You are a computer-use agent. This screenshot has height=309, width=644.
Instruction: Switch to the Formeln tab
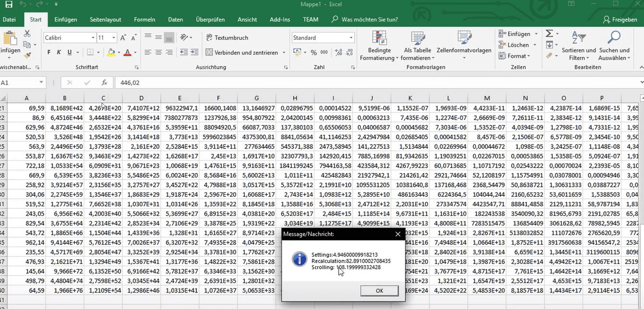coord(144,20)
